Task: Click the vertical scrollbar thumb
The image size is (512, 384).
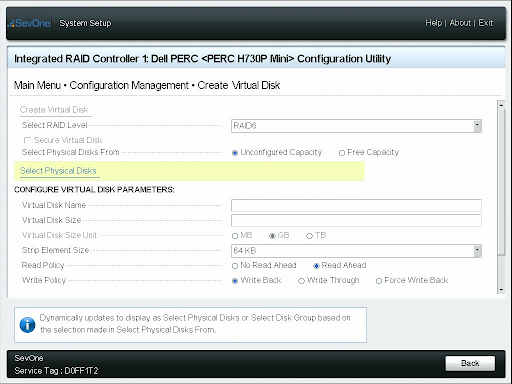Action: [501, 182]
